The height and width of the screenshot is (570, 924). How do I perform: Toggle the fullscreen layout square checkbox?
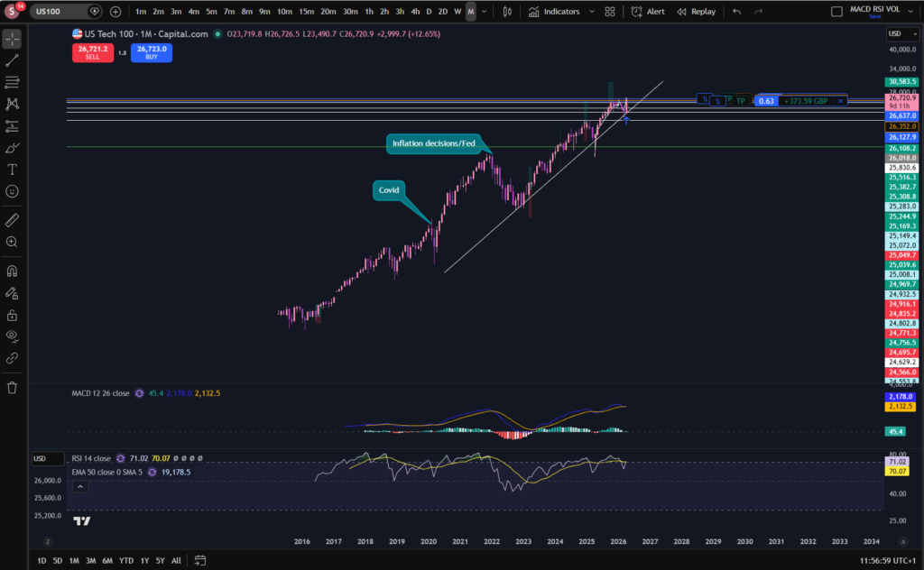(x=836, y=11)
